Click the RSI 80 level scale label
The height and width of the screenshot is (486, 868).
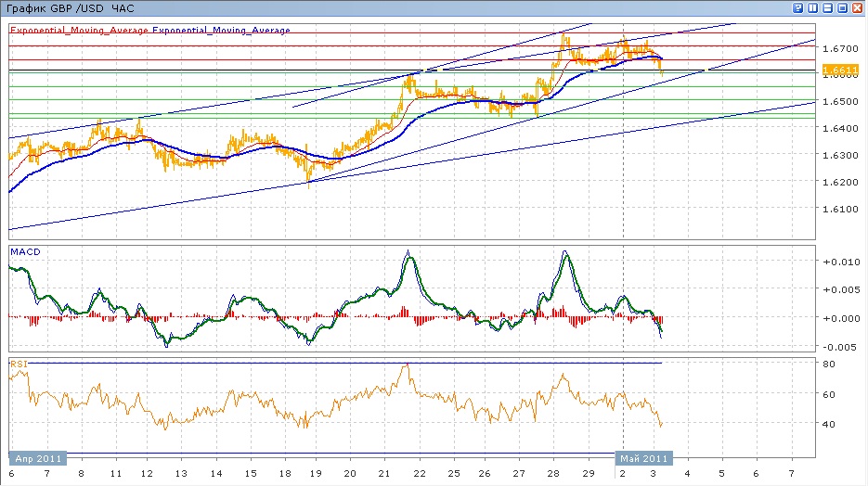point(829,364)
